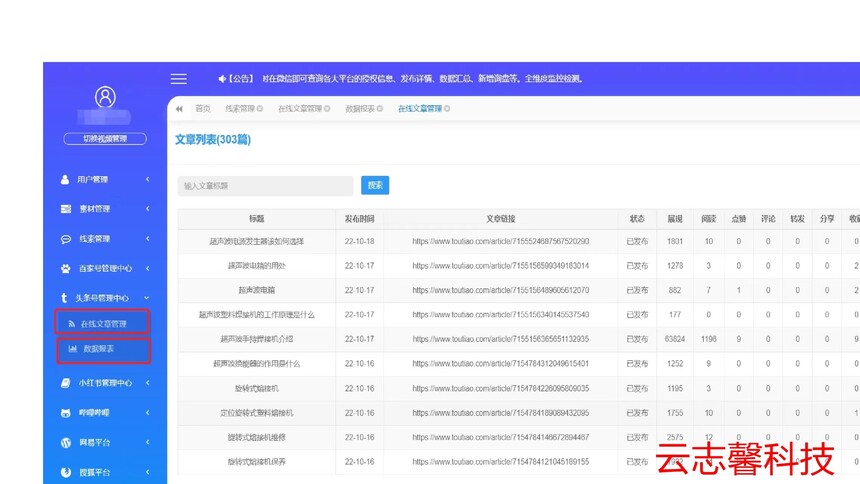Click the 发布时间 column header
This screenshot has width=860, height=484.
pos(359,219)
